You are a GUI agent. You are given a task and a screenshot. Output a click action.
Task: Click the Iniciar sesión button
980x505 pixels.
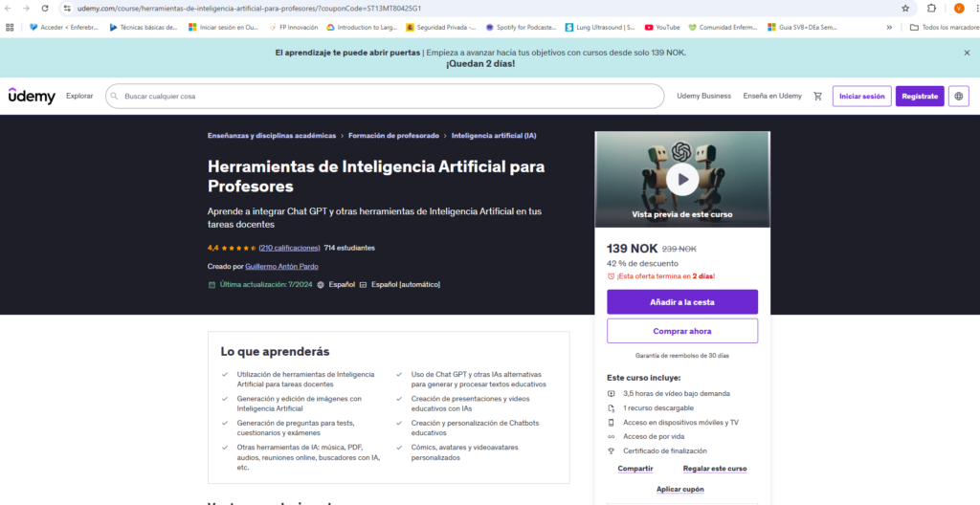point(862,97)
